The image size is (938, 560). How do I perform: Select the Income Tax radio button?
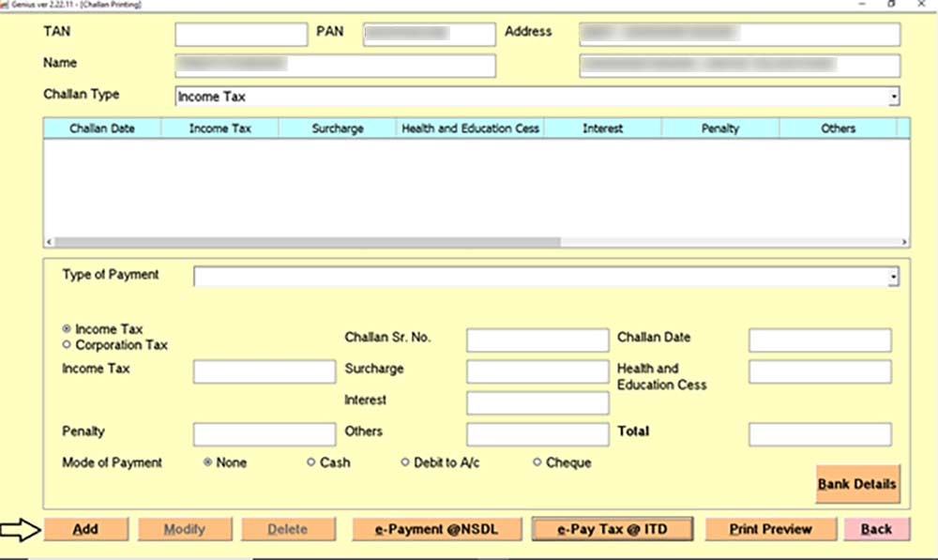[x=66, y=329]
